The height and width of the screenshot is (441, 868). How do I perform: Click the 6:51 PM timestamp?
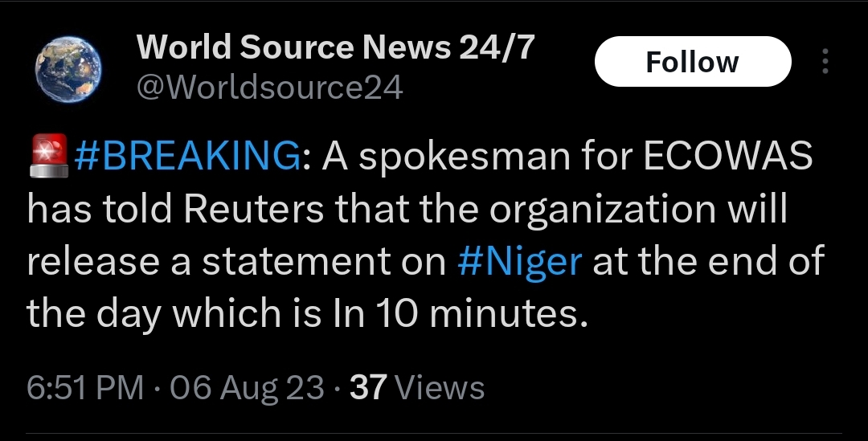tap(85, 388)
